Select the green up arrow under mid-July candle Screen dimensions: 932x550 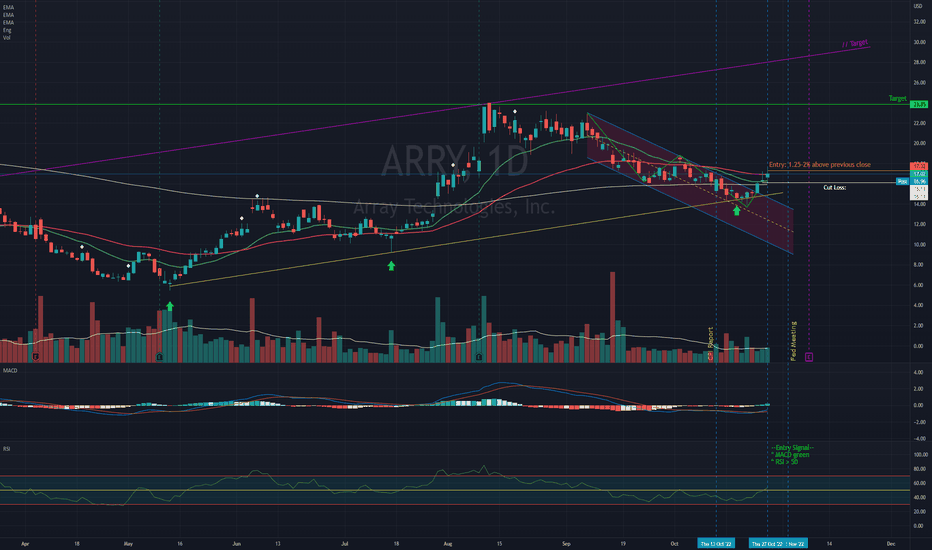[391, 266]
